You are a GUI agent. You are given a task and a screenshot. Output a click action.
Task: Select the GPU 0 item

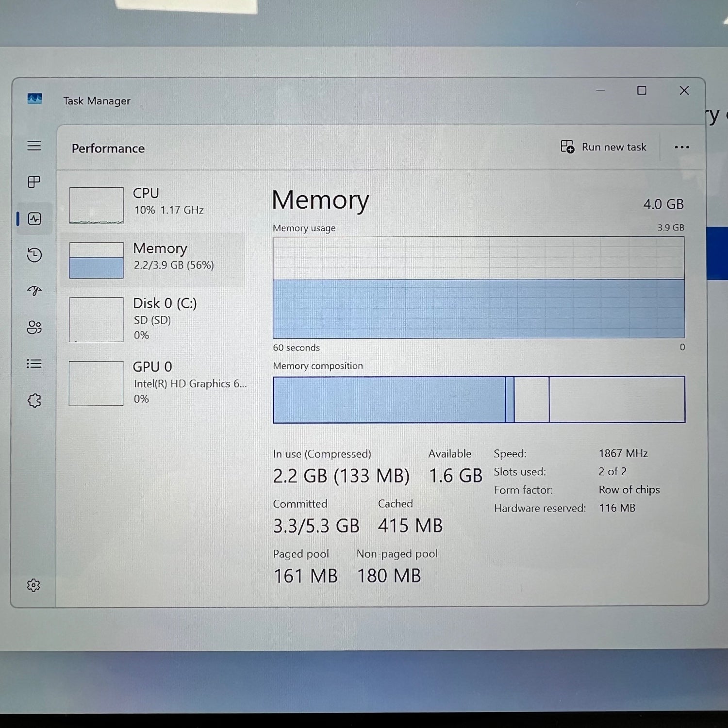[154, 383]
